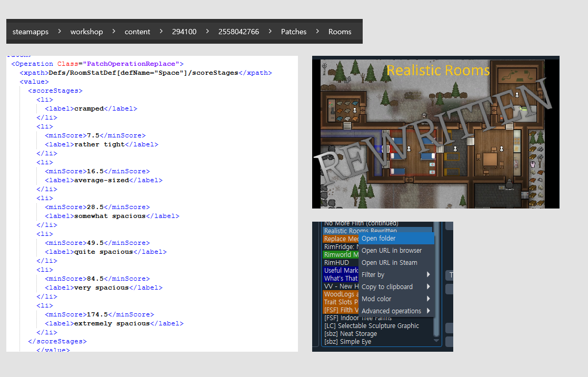The image size is (588, 377).
Task: Click the minScore 28.5 line
Action: pyautogui.click(x=97, y=207)
